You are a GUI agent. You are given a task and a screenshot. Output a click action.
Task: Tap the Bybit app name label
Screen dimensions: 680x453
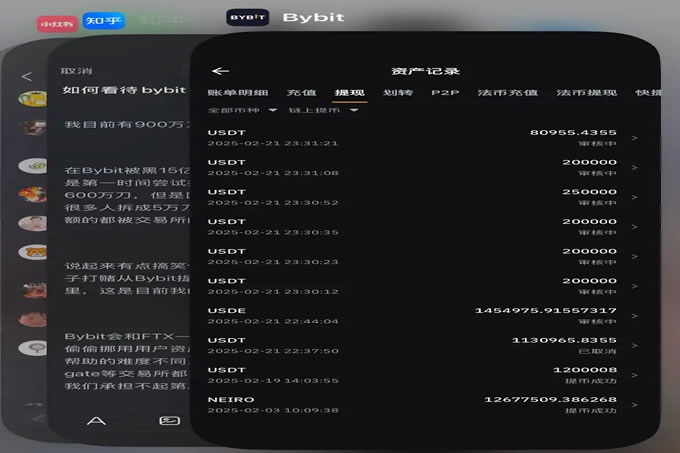pyautogui.click(x=314, y=17)
